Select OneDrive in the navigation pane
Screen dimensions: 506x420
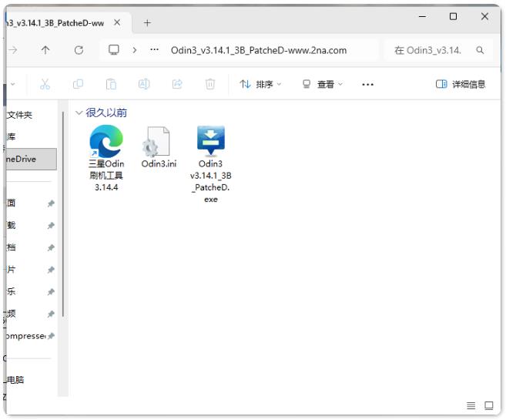(32, 159)
